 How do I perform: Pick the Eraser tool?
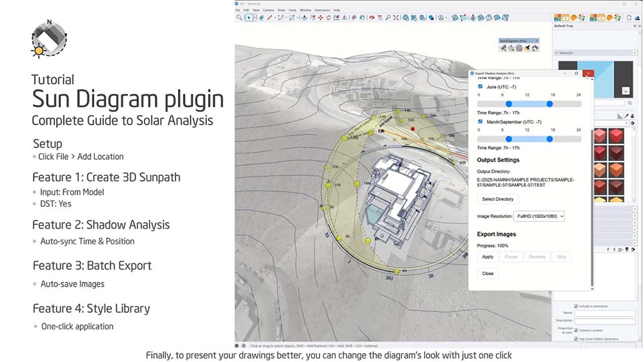260,18
